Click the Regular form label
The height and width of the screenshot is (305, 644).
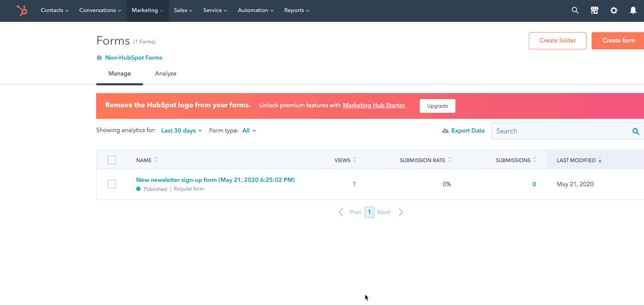(x=189, y=189)
